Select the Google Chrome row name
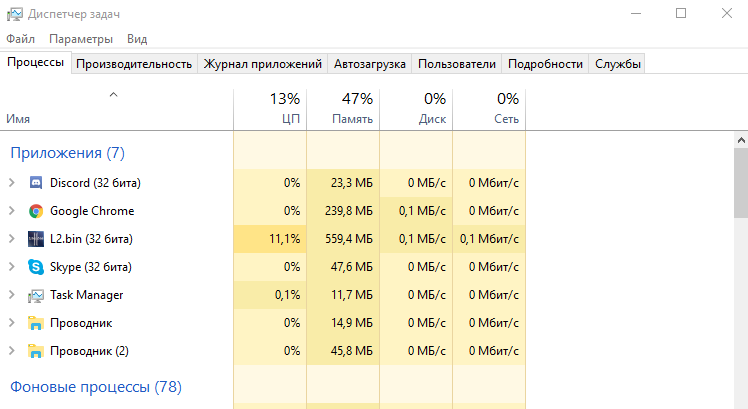 click(92, 211)
